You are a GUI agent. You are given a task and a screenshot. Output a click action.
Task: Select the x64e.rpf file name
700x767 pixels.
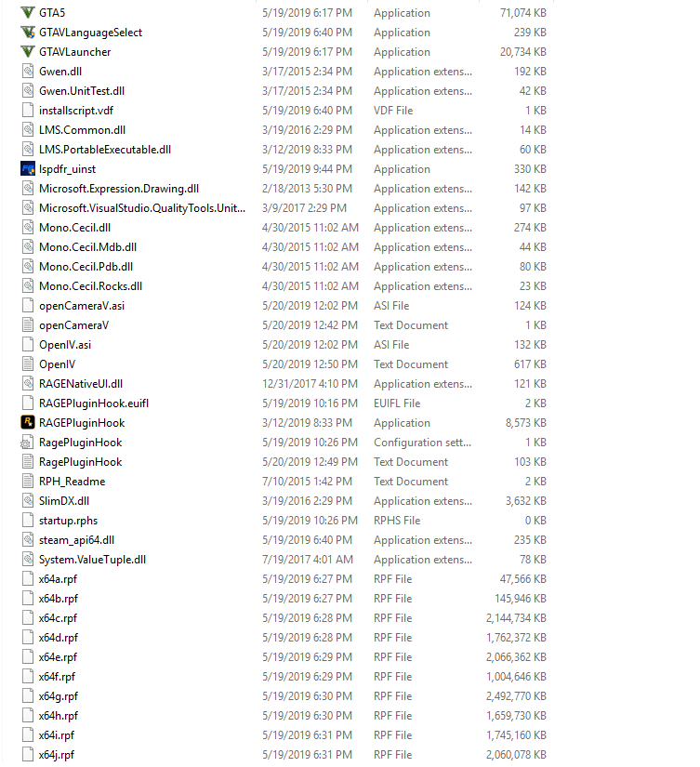tap(59, 657)
